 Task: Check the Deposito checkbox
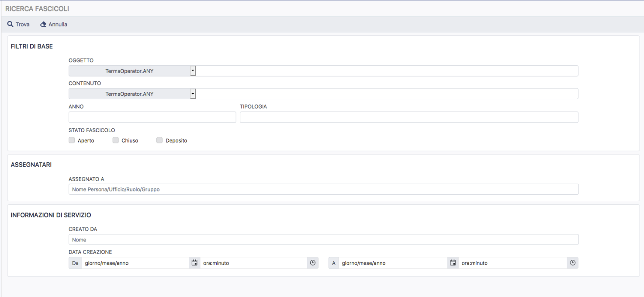(x=159, y=140)
